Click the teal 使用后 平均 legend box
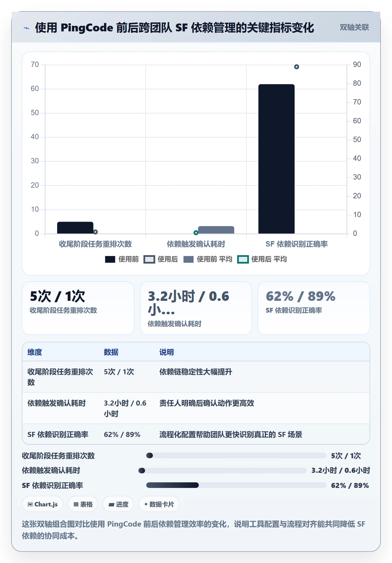The width and height of the screenshot is (392, 563). pyautogui.click(x=243, y=259)
